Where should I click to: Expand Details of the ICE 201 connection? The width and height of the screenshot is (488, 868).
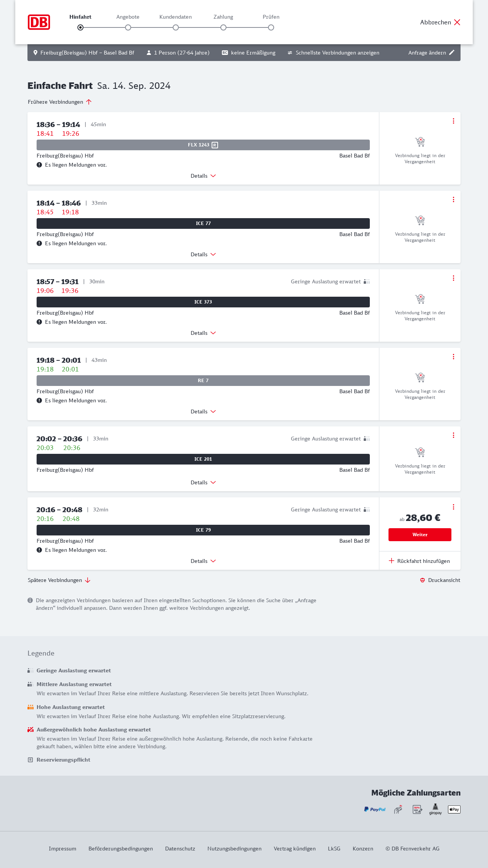pyautogui.click(x=203, y=482)
